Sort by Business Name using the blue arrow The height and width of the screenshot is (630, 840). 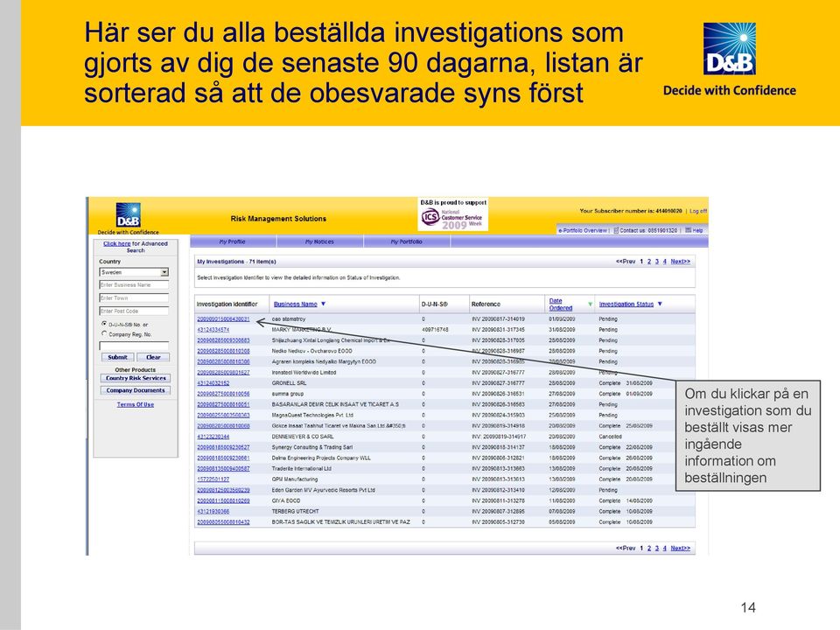pyautogui.click(x=323, y=304)
